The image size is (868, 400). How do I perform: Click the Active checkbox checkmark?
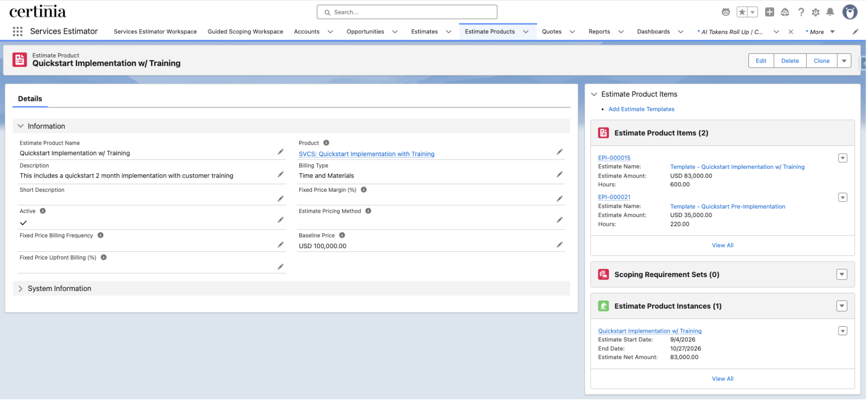(23, 223)
